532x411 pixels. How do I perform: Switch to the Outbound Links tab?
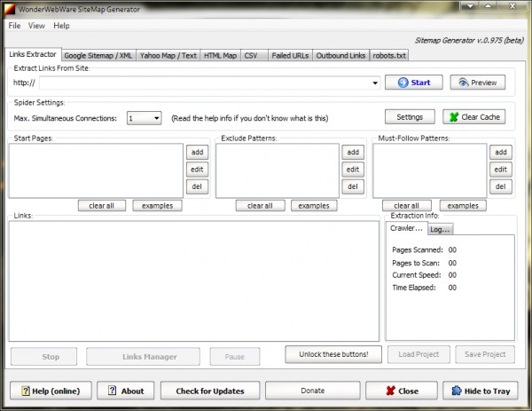[341, 56]
